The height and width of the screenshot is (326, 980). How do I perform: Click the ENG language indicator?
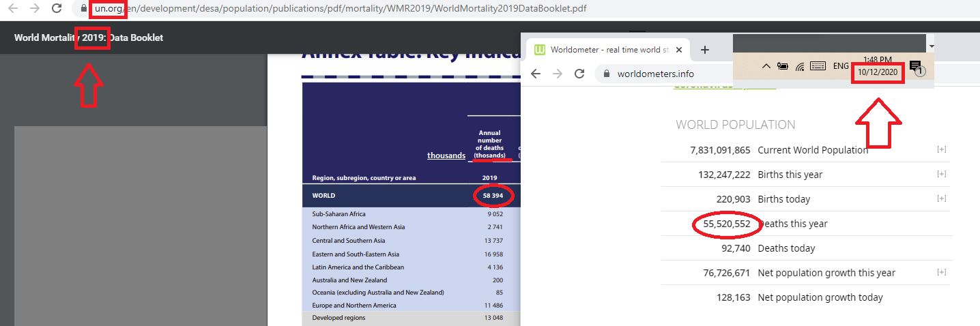tap(841, 66)
